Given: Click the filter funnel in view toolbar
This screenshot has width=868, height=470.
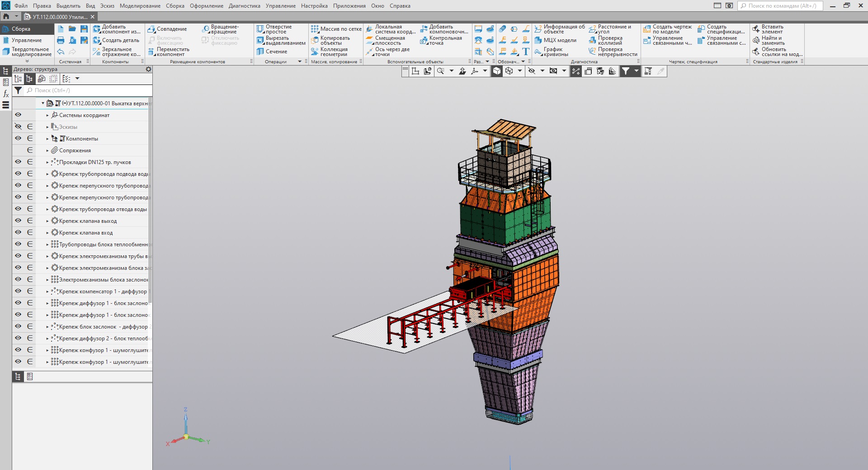Looking at the screenshot, I should 625,71.
